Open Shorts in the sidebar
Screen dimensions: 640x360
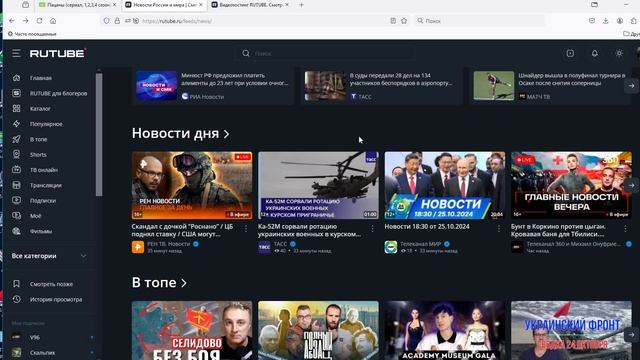(29, 155)
